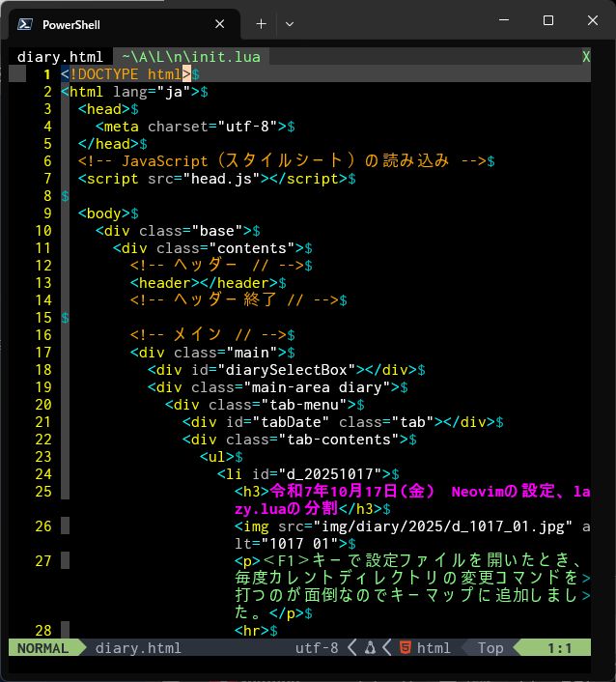The width and height of the screenshot is (616, 682).
Task: Close the PowerShell terminal tab
Action: click(220, 24)
